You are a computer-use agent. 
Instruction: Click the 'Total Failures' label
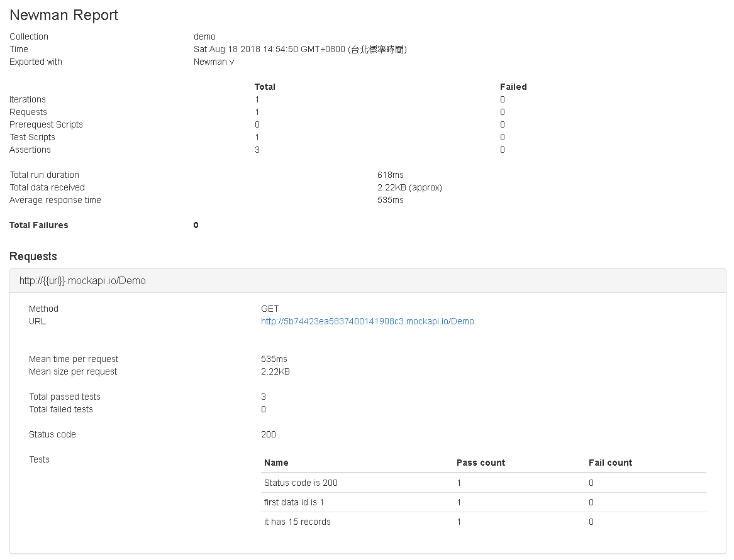point(39,225)
